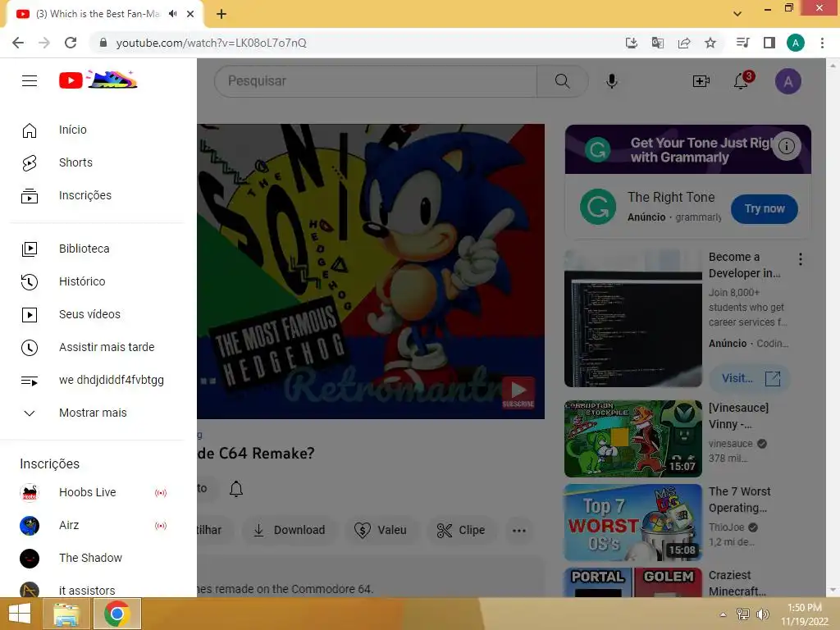840x630 pixels.
Task: Open it assistors channel subscription
Action: click(x=98, y=591)
